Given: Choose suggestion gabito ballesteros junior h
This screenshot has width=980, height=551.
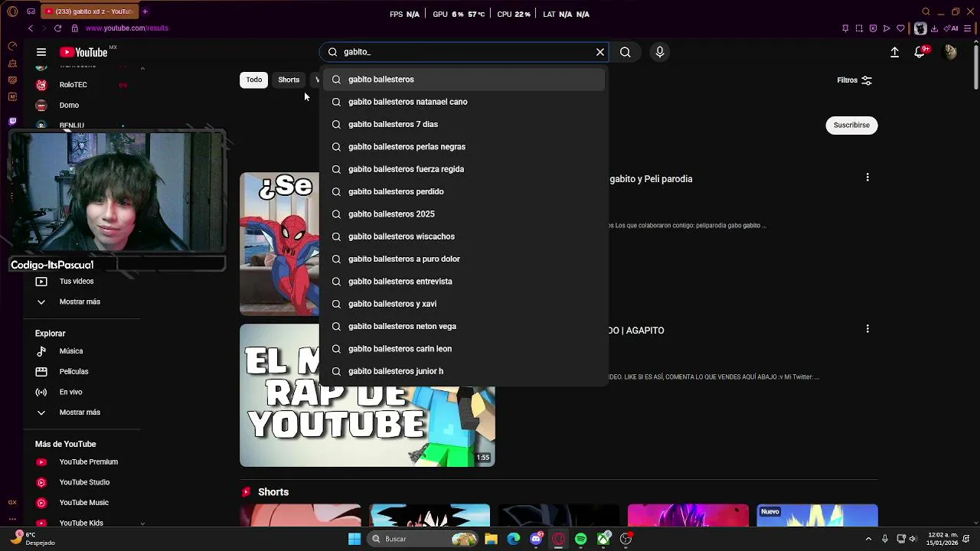Looking at the screenshot, I should tap(464, 371).
